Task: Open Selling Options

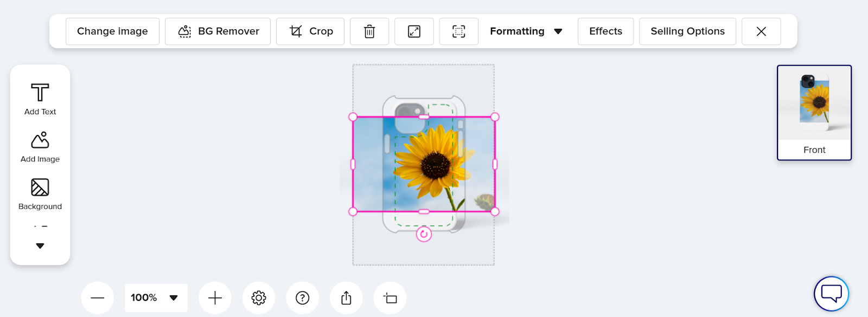Action: pos(687,31)
